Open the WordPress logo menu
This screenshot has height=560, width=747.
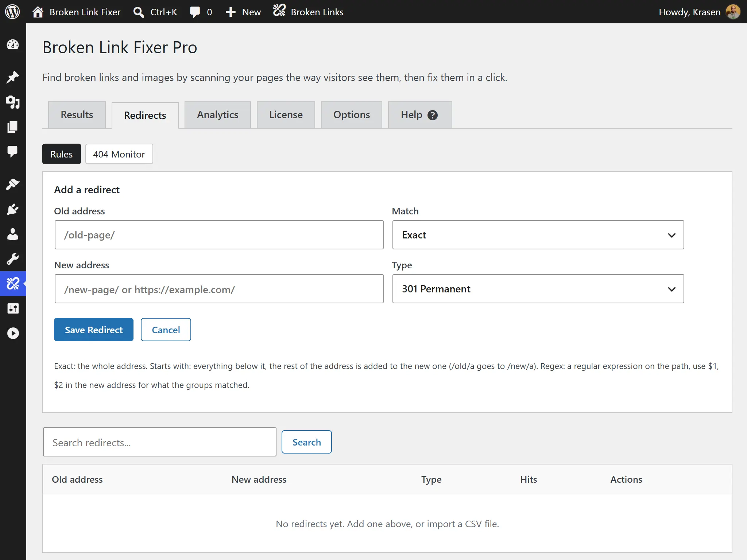12,12
